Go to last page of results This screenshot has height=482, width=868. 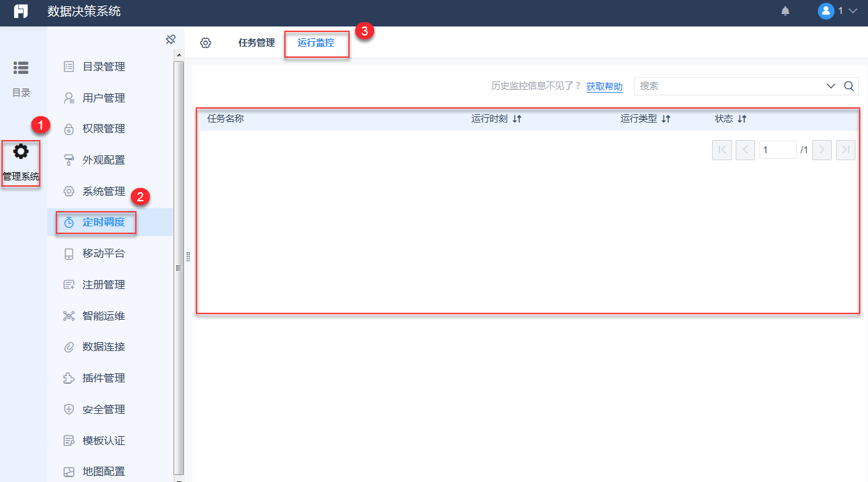(x=846, y=150)
